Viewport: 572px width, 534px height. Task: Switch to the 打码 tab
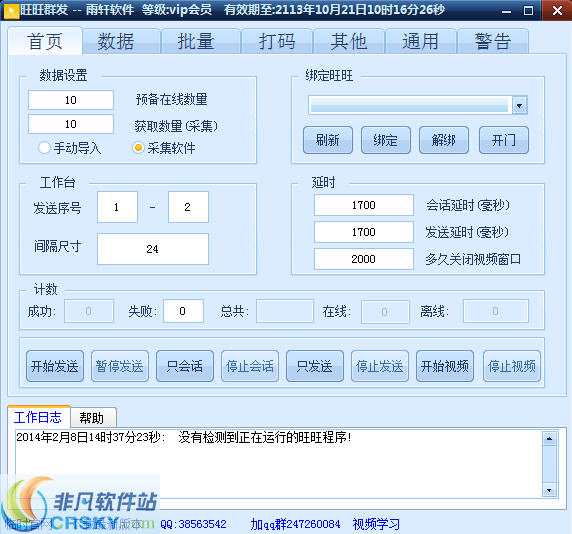(277, 41)
